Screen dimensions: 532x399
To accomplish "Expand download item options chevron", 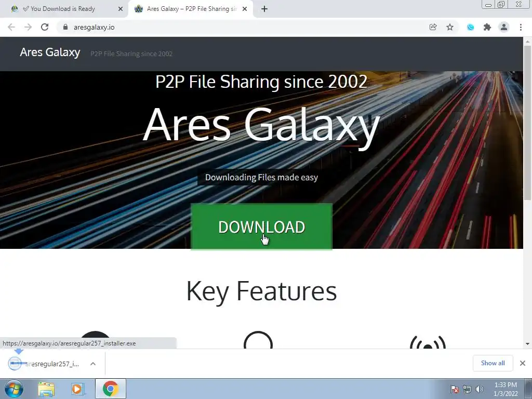I will (93, 364).
